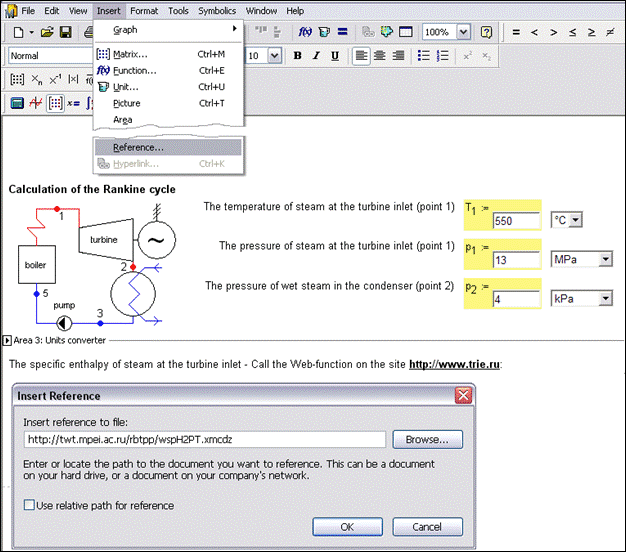Click the Insert Function toolbar icon

305,32
